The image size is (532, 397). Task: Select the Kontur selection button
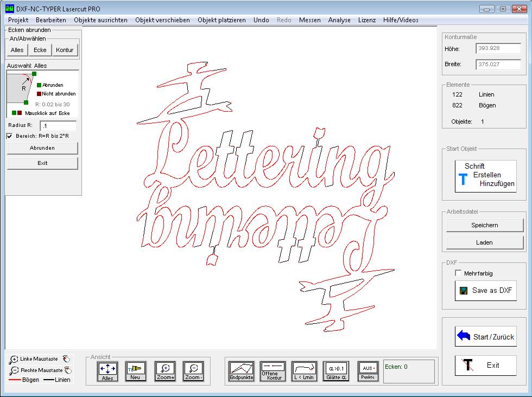pos(65,50)
